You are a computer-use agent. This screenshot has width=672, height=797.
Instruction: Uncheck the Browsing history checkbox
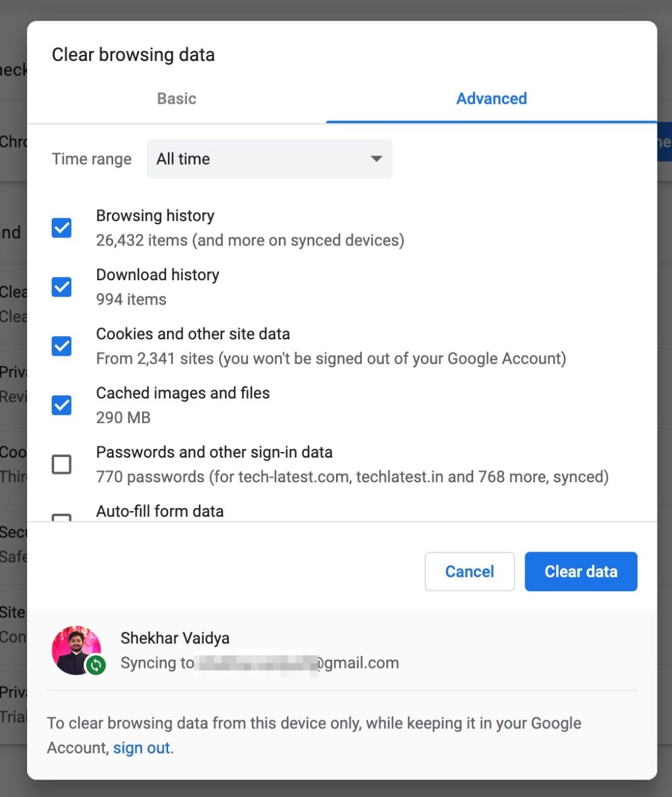coord(62,228)
